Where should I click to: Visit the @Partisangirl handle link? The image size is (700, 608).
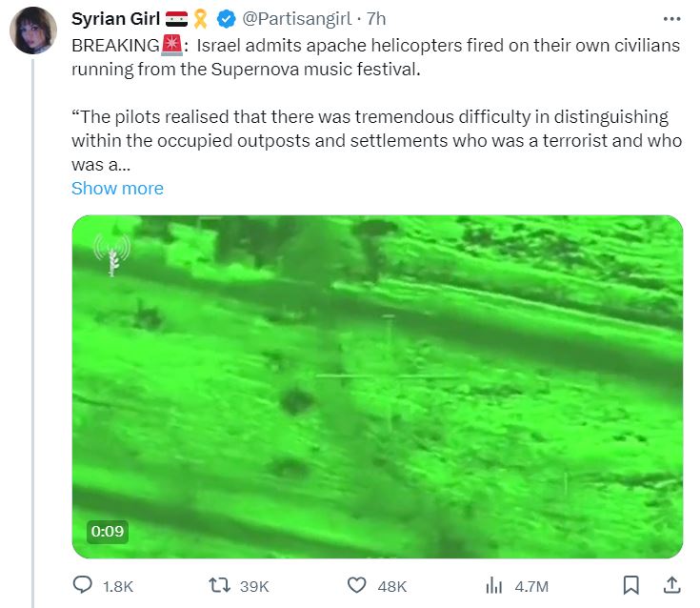pyautogui.click(x=297, y=19)
